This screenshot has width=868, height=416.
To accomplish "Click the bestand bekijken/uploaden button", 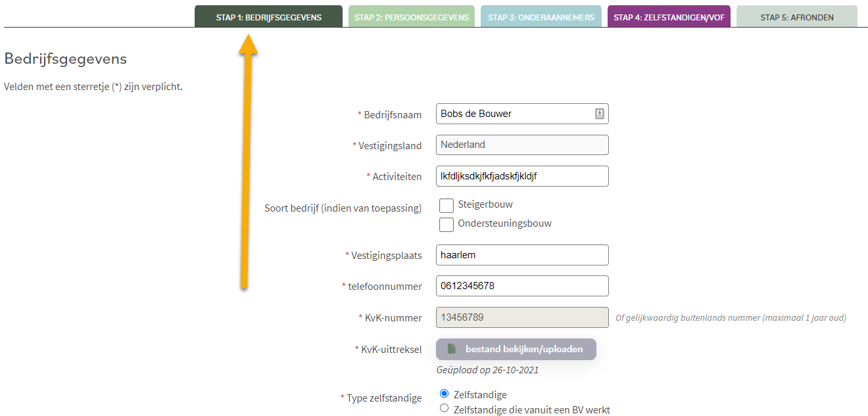I will point(516,349).
